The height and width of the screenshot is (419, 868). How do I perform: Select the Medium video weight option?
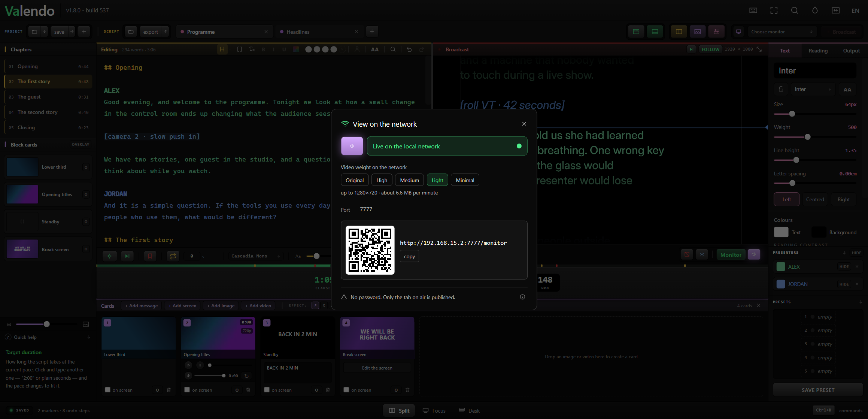pyautogui.click(x=409, y=180)
